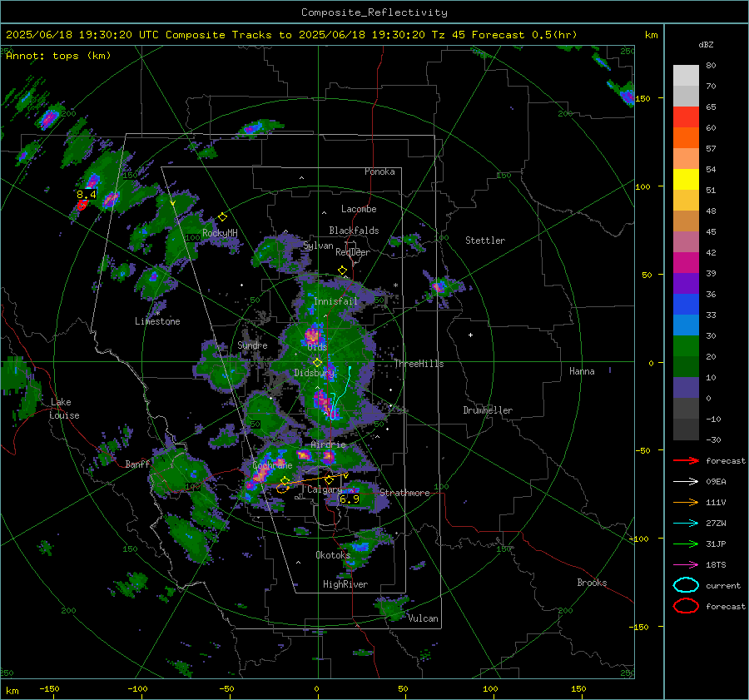The width and height of the screenshot is (749, 700).
Task: Click the 6.9 storm top label
Action: pos(350,499)
